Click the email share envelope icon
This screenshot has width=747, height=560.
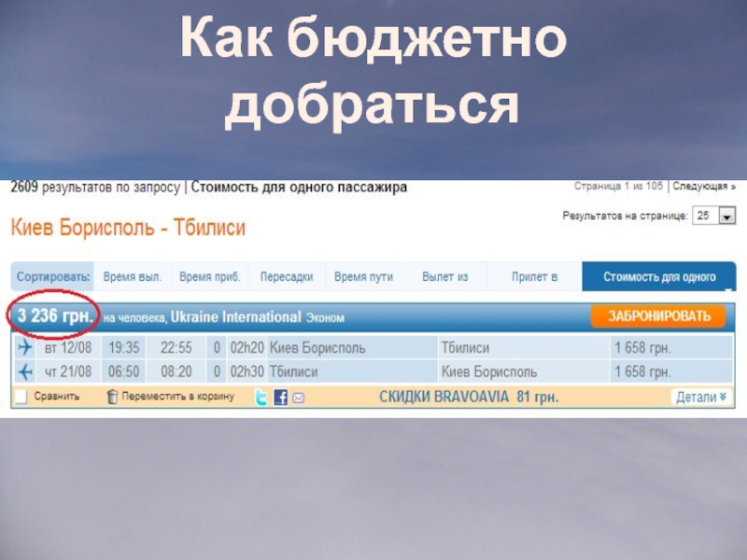click(x=298, y=398)
